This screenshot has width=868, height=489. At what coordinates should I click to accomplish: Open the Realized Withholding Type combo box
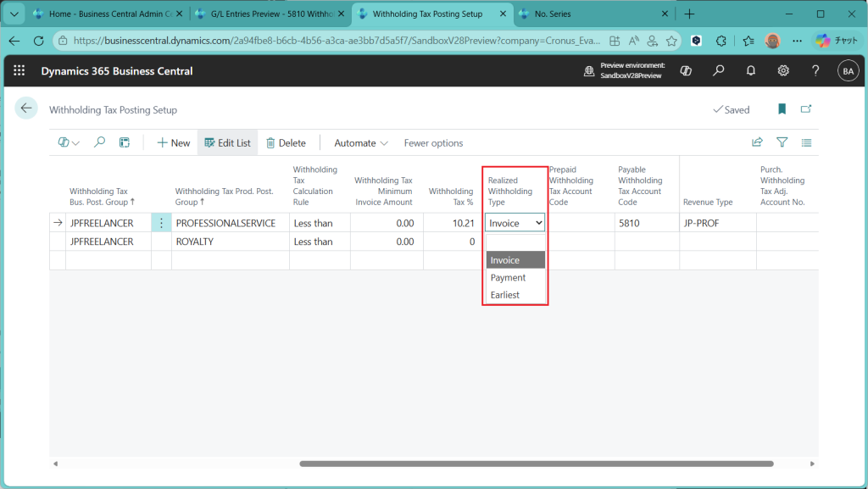[x=515, y=223]
